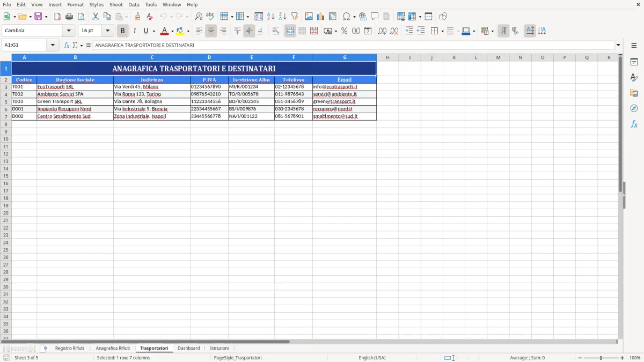644x362 pixels.
Task: Click Font Color red A swatch
Action: (165, 31)
